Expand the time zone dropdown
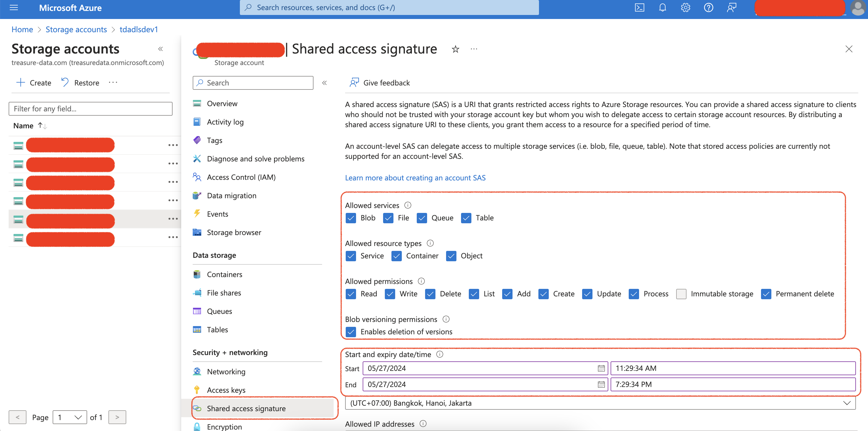The image size is (868, 431). (x=846, y=403)
